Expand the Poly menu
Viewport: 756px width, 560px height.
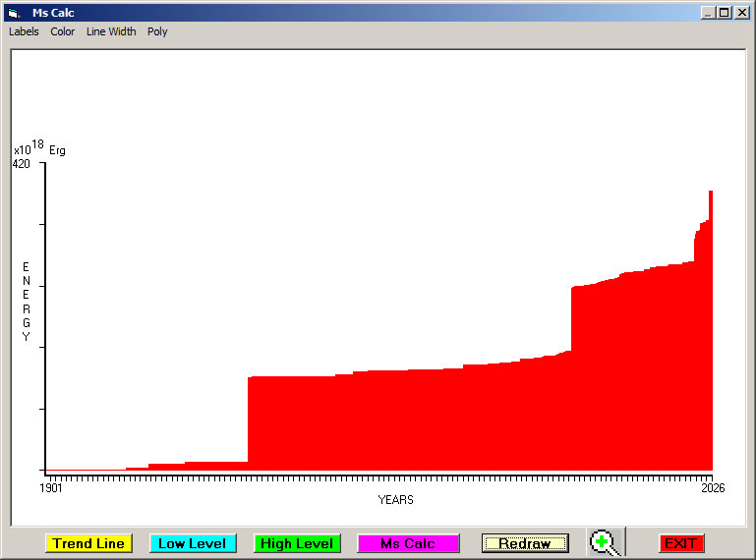[157, 31]
